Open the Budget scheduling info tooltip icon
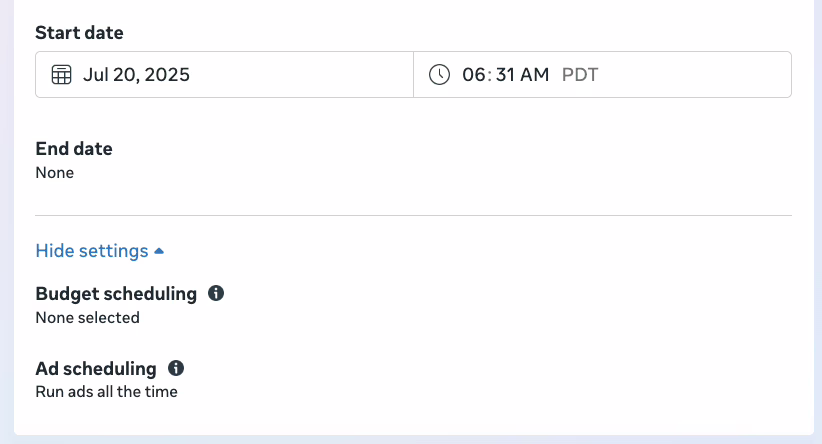The width and height of the screenshot is (822, 444). [215, 294]
